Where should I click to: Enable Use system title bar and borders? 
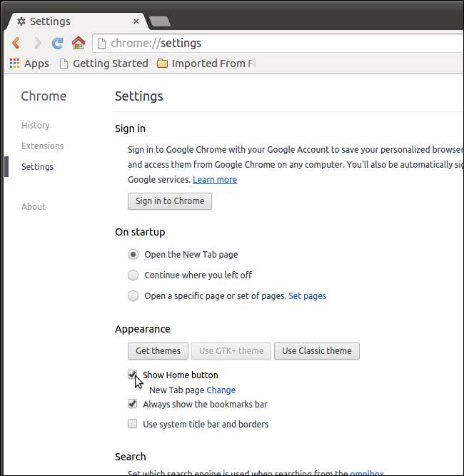coord(132,424)
